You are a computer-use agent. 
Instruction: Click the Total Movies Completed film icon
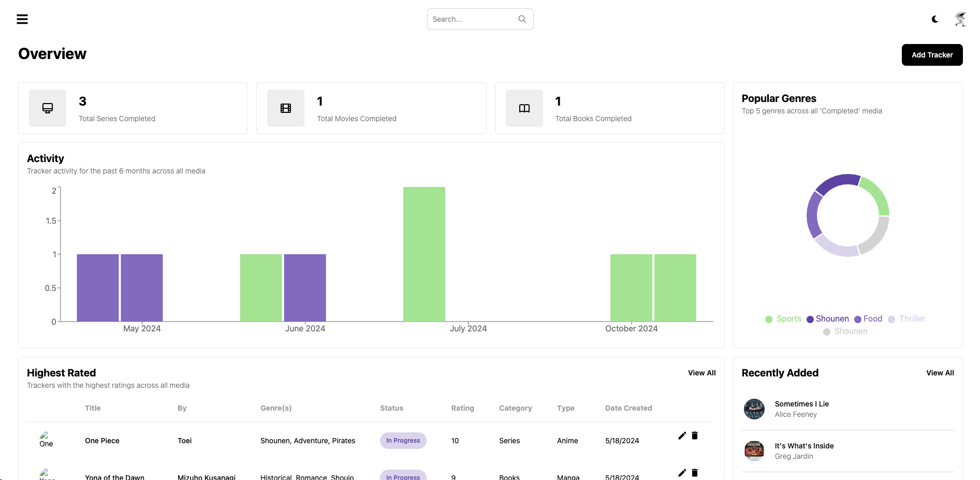[x=286, y=108]
